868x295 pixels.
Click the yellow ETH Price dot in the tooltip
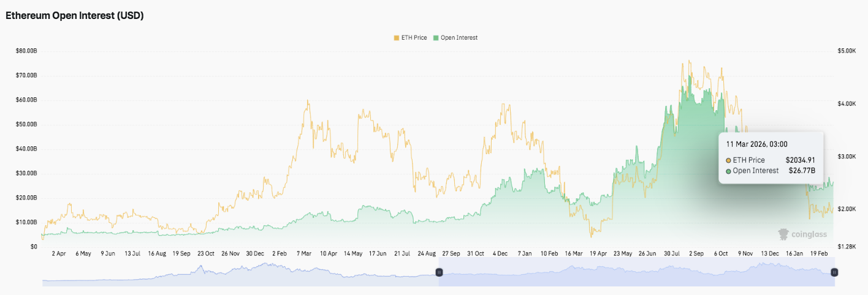tap(729, 160)
